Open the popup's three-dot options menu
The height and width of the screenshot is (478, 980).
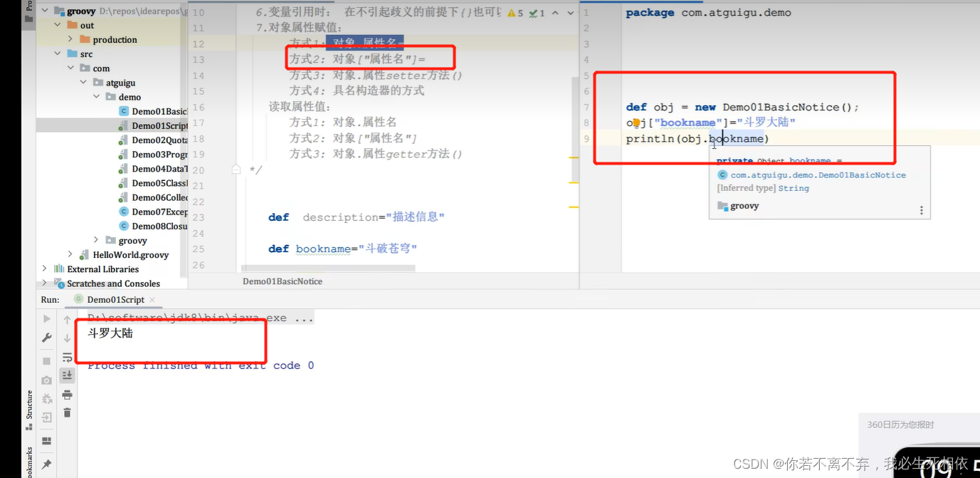point(921,210)
